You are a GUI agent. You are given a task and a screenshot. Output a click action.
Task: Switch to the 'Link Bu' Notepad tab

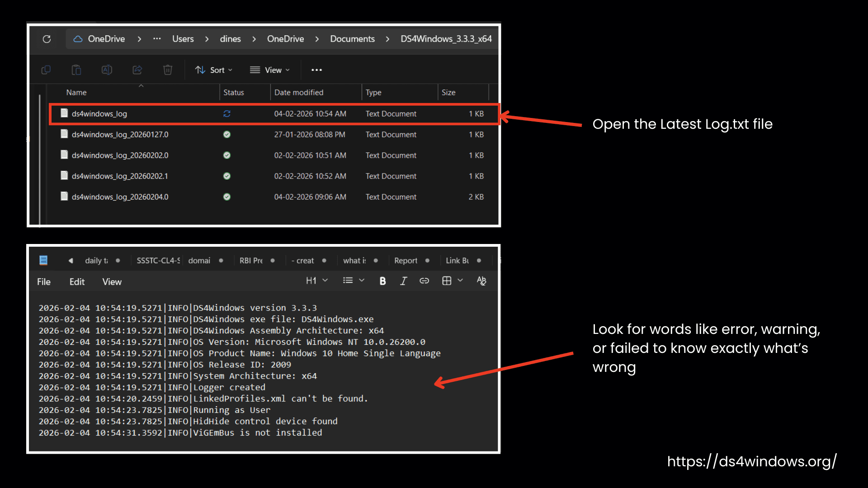(457, 261)
